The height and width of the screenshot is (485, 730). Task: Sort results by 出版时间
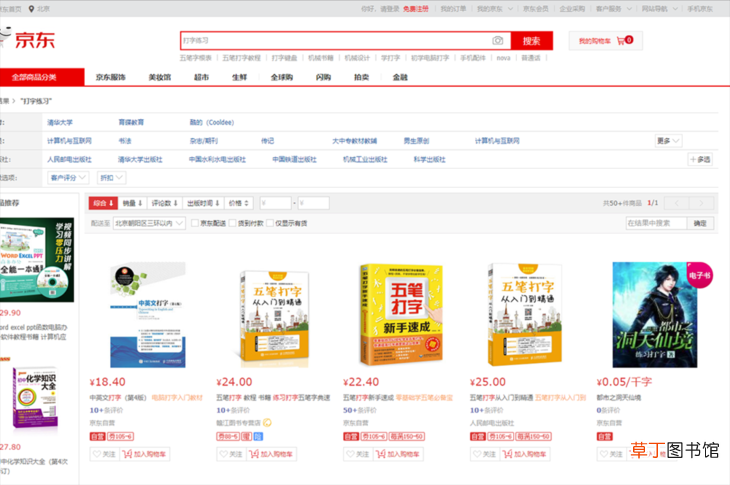click(203, 203)
